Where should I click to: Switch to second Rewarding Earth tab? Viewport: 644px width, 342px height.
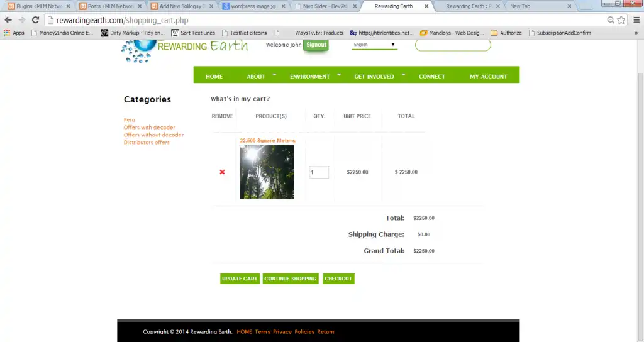click(x=468, y=6)
